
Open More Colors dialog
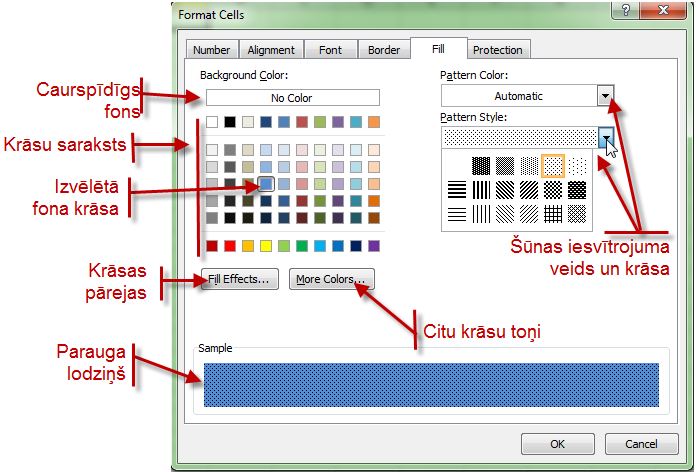tap(332, 280)
